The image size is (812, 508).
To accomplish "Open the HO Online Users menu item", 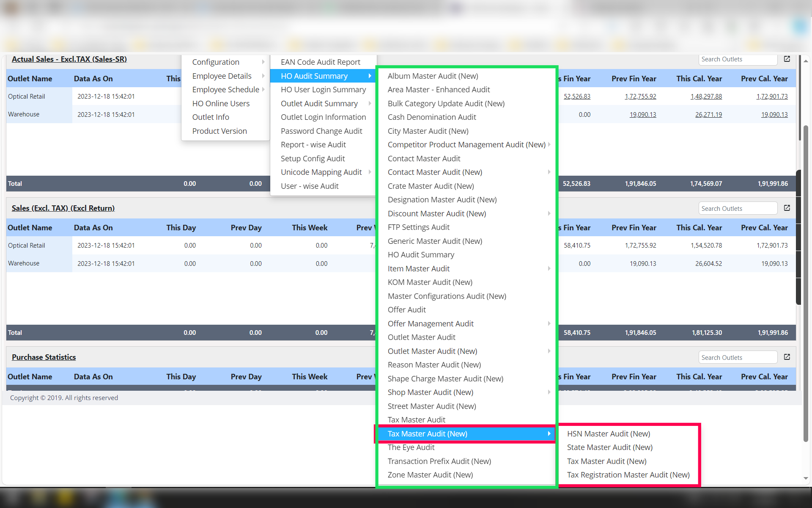I will (x=221, y=104).
